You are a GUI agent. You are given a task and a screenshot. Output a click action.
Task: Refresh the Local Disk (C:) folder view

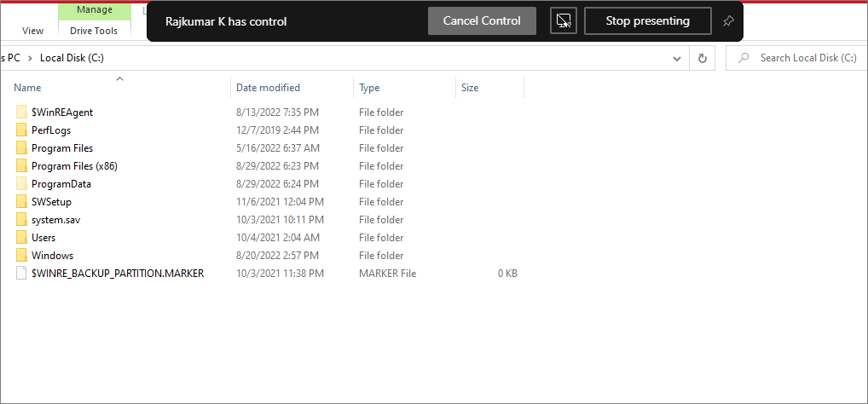point(702,58)
